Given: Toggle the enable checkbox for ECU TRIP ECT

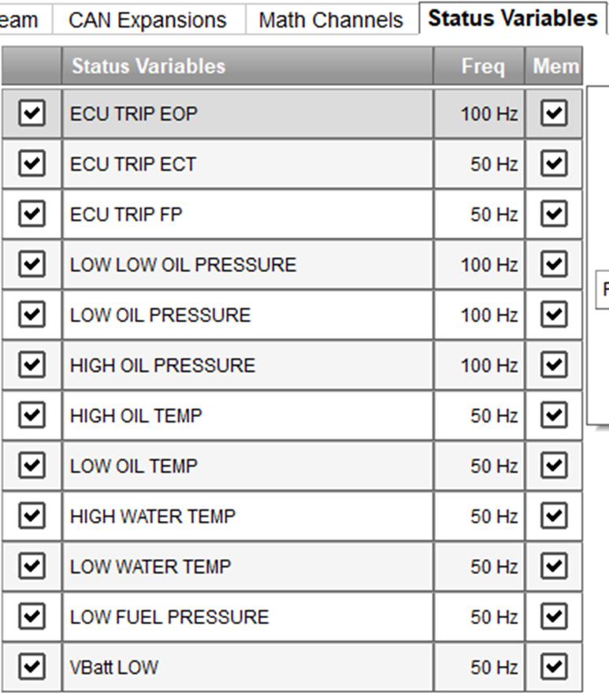Looking at the screenshot, I should tap(32, 164).
